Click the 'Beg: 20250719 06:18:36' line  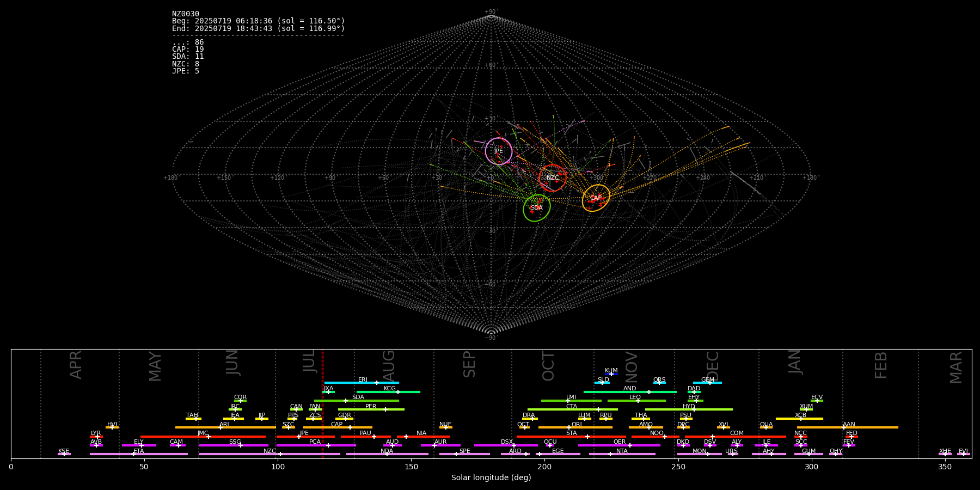click(x=259, y=21)
